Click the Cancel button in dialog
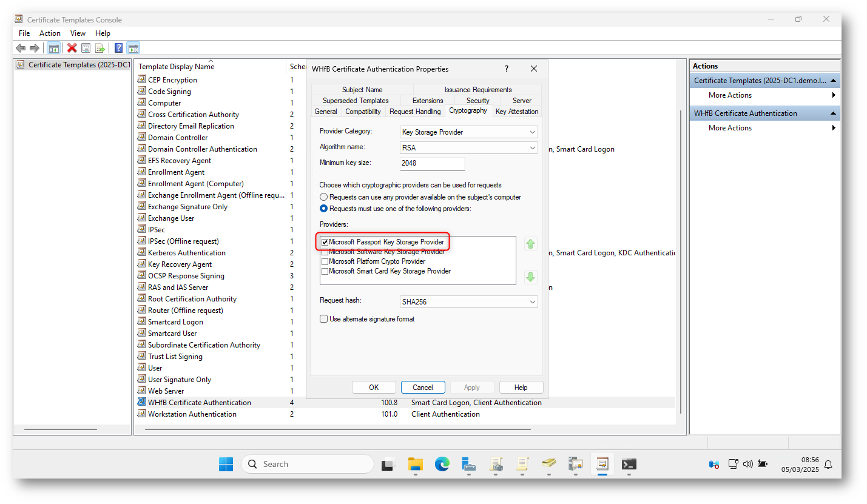 (x=423, y=388)
